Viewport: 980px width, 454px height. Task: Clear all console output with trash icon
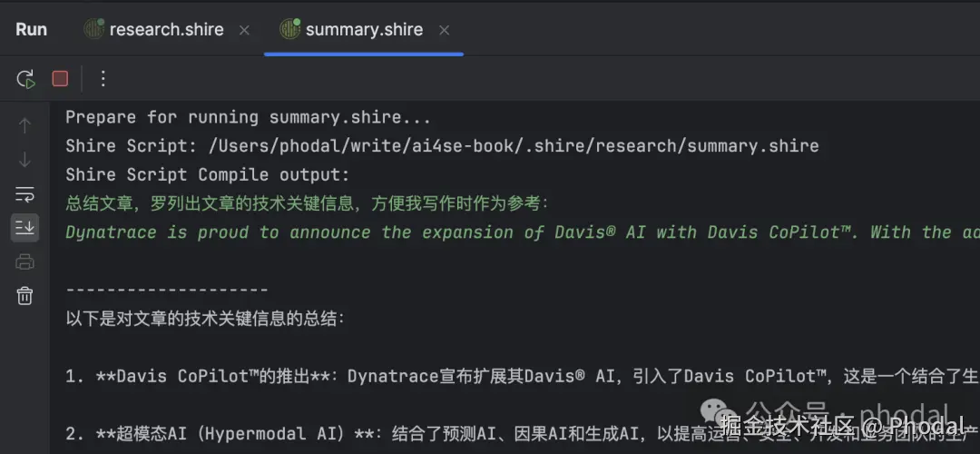click(x=24, y=295)
